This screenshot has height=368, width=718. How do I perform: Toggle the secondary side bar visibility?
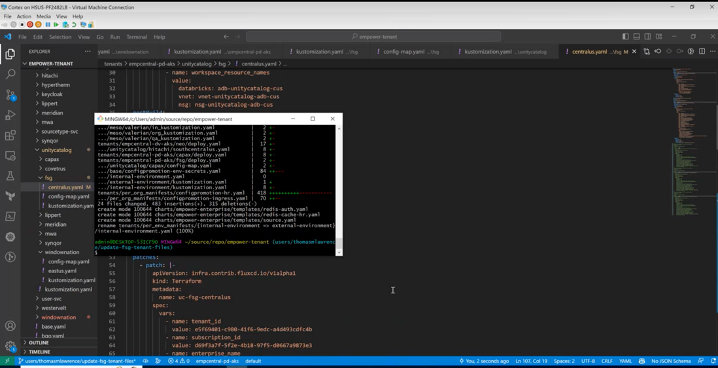point(647,37)
